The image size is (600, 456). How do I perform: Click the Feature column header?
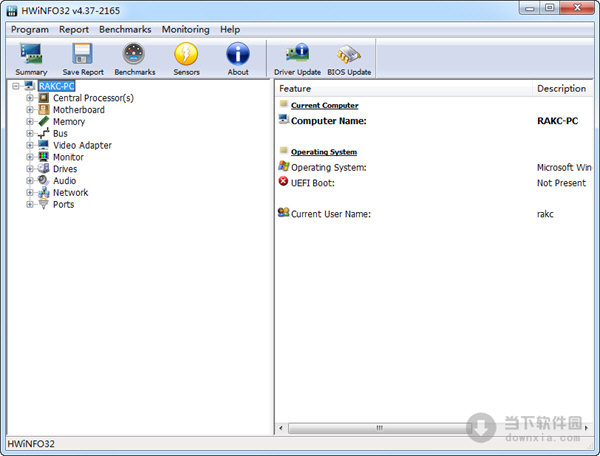[x=404, y=88]
